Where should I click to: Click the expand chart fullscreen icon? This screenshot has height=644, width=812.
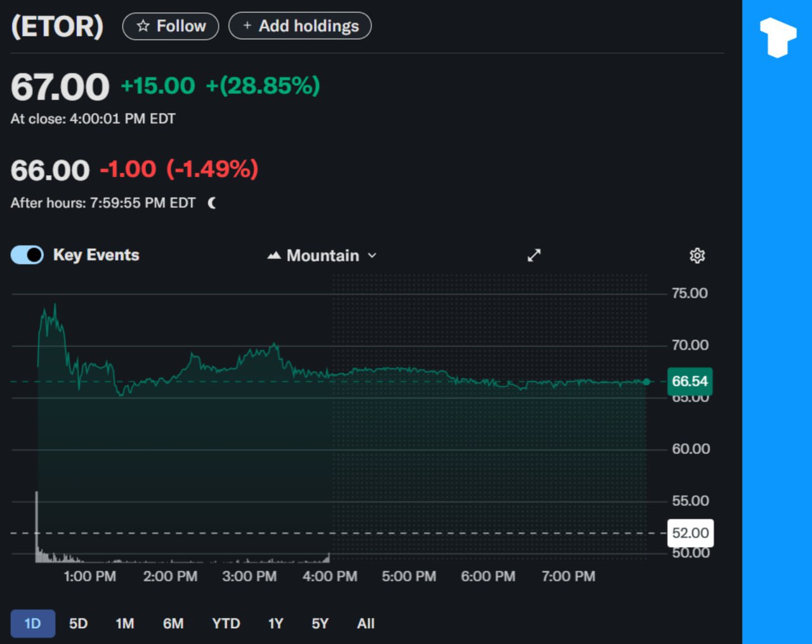coord(534,255)
